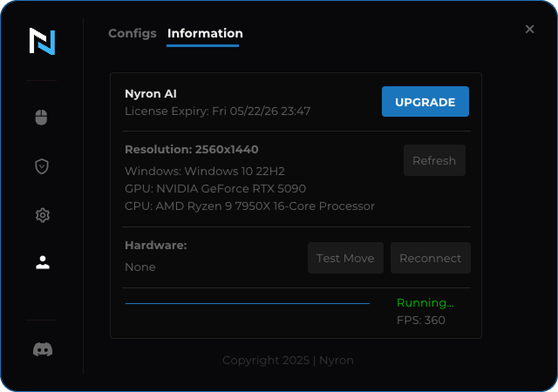Screen dimensions: 558x392
Task: Close the Nyron window
Action: tap(529, 29)
